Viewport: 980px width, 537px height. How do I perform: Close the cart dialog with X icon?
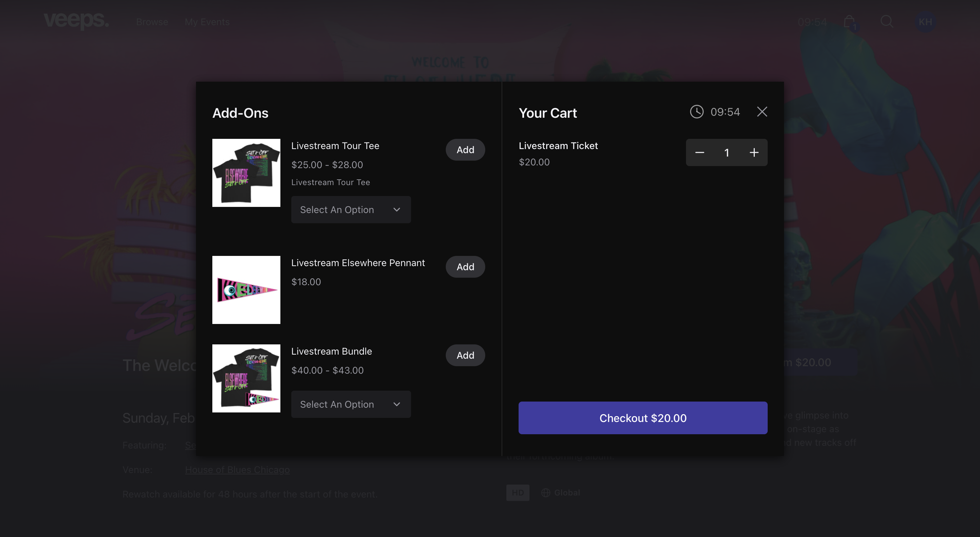(762, 112)
